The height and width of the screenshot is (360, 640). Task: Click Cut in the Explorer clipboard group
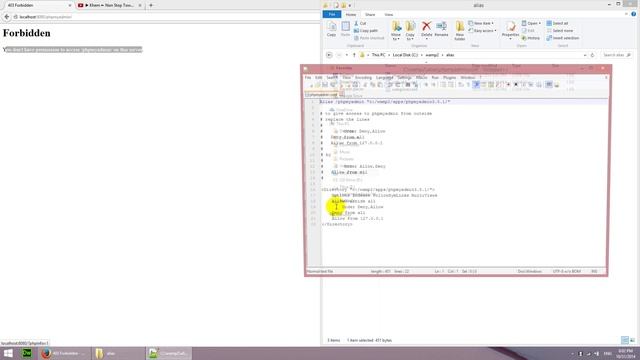[x=360, y=23]
